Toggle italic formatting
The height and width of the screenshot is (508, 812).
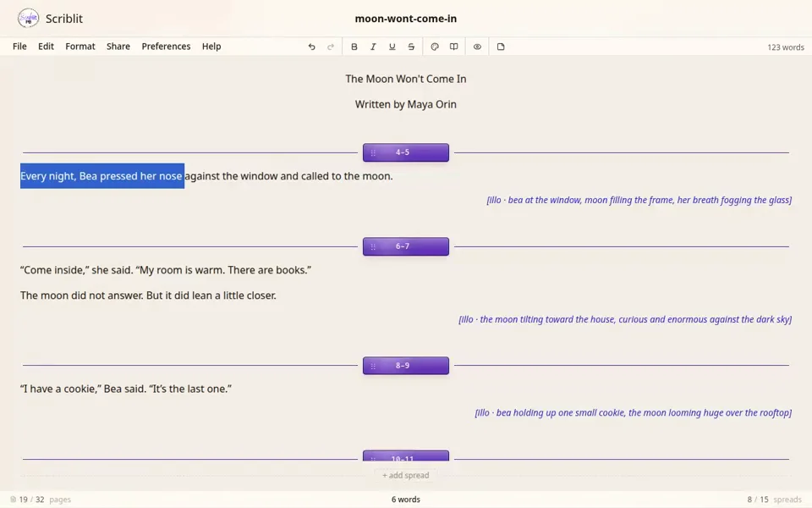373,47
